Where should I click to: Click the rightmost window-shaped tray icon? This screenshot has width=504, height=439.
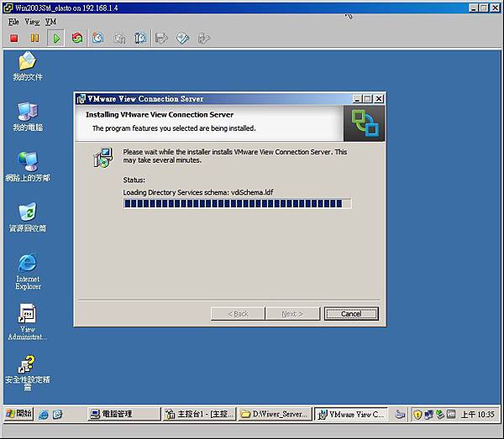point(451,415)
